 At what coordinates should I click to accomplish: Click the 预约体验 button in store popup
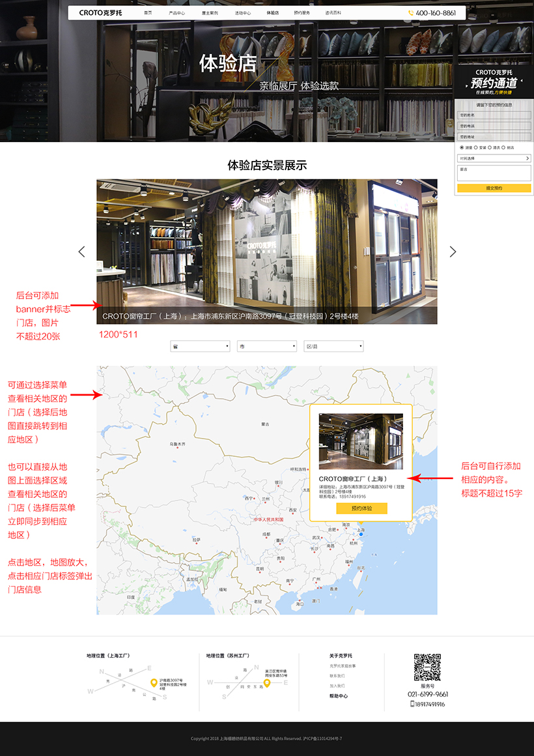(x=361, y=508)
